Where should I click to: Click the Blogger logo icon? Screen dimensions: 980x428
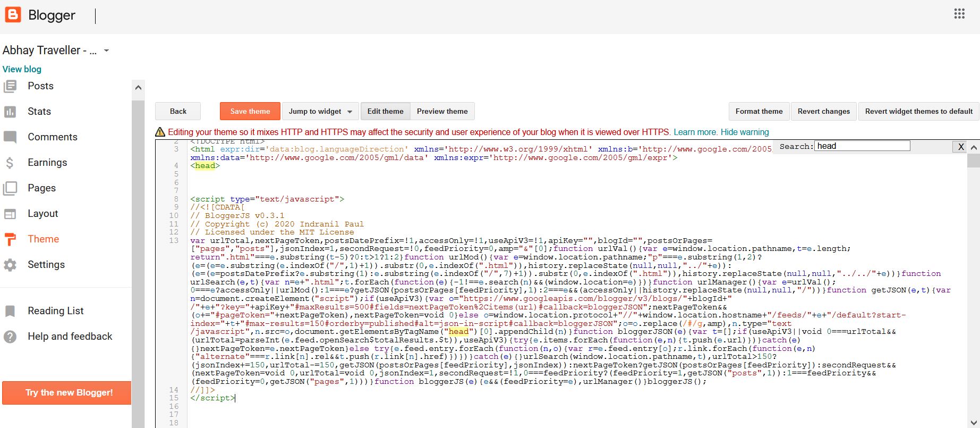tap(13, 15)
